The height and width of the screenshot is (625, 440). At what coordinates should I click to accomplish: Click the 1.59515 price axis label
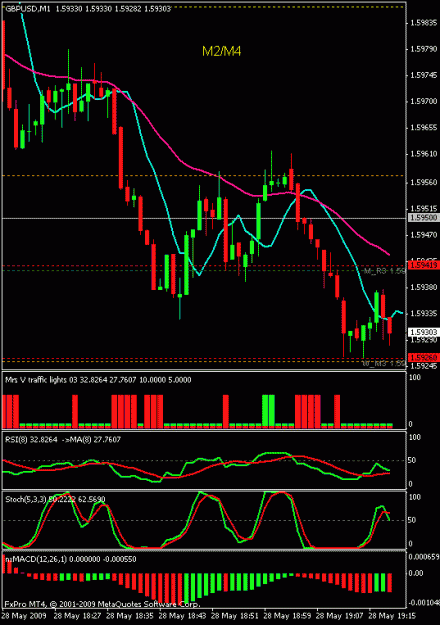coord(424,209)
